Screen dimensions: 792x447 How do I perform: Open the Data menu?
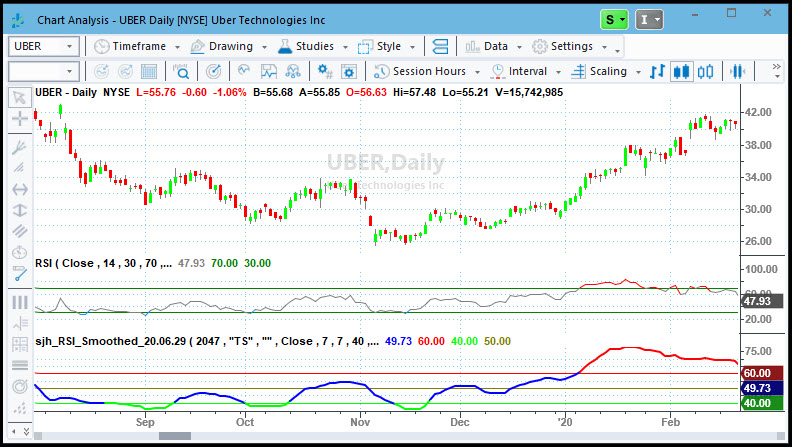pos(493,46)
